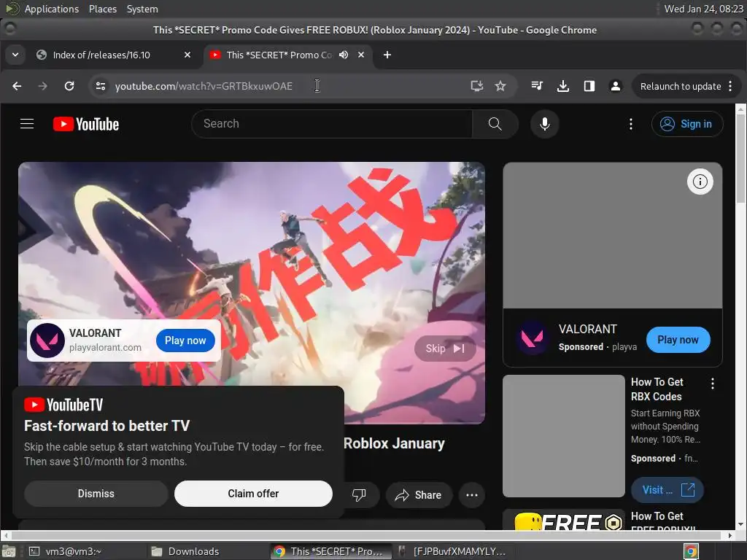
Task: Click the VALORANT sidebar ad logo
Action: pos(533,338)
